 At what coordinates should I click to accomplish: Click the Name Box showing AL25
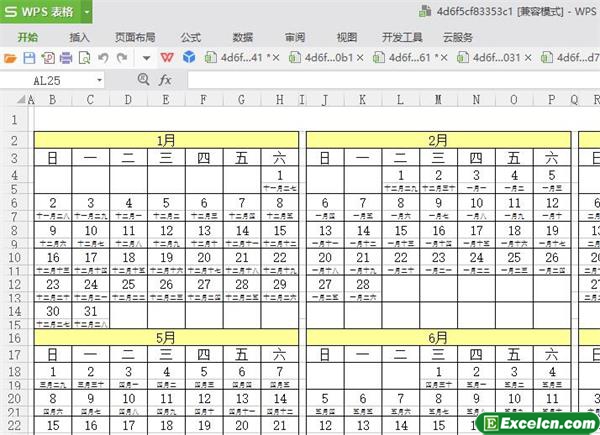(47, 80)
